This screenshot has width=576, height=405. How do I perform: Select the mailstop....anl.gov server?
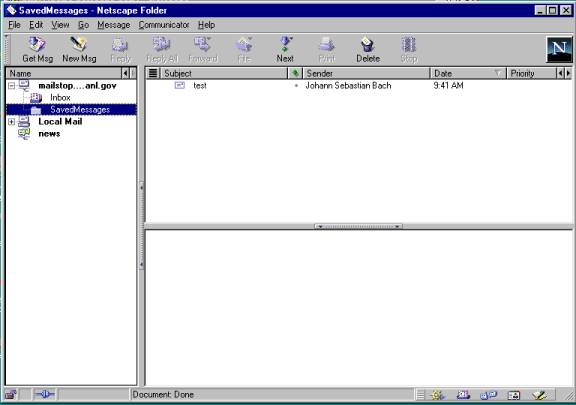tap(77, 86)
